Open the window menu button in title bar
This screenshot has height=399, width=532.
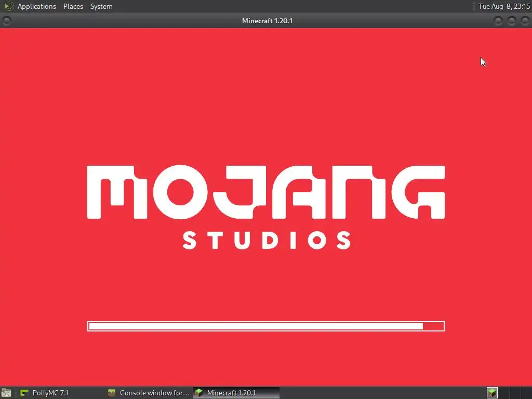coord(6,21)
